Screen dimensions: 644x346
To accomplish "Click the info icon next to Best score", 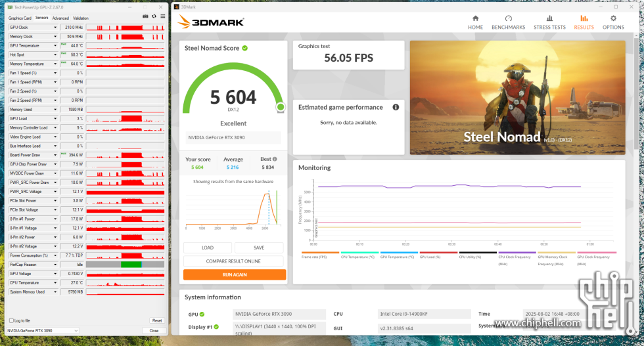I will point(275,159).
